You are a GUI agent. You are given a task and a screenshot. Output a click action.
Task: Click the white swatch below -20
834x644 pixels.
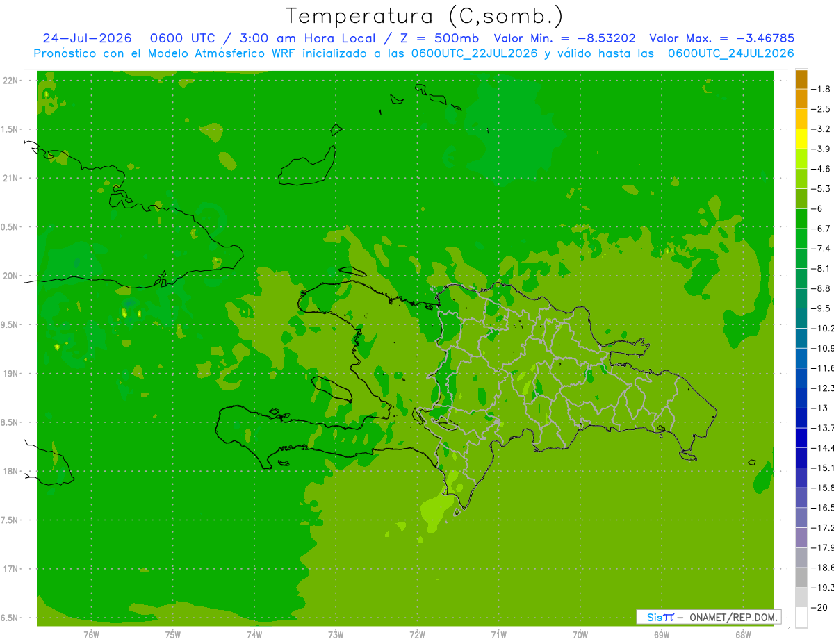[x=801, y=617]
